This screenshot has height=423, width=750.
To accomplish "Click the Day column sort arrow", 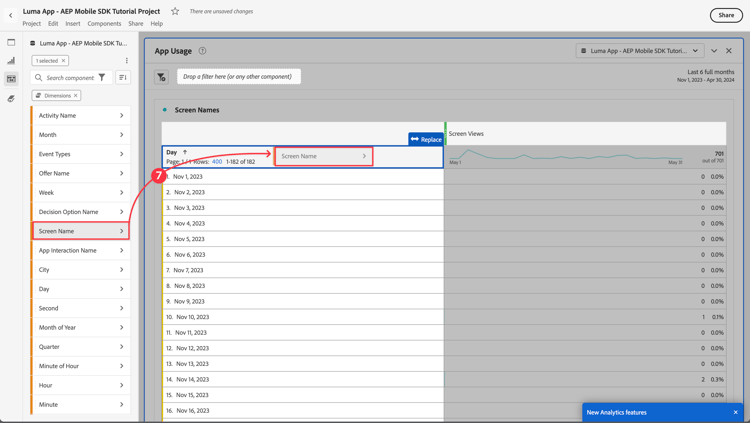I will coord(185,152).
